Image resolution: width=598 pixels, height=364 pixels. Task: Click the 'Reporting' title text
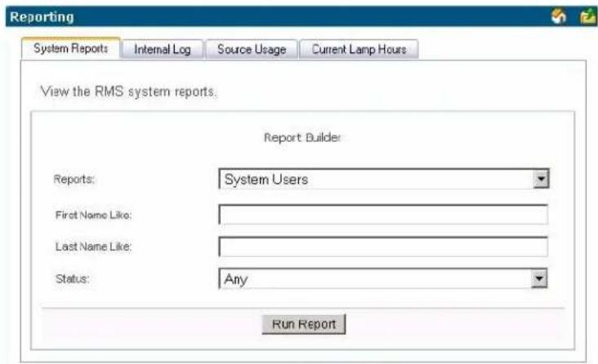click(x=42, y=17)
